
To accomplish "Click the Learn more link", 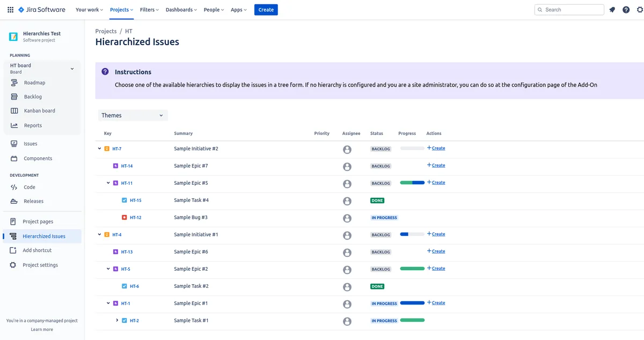I will click(42, 329).
